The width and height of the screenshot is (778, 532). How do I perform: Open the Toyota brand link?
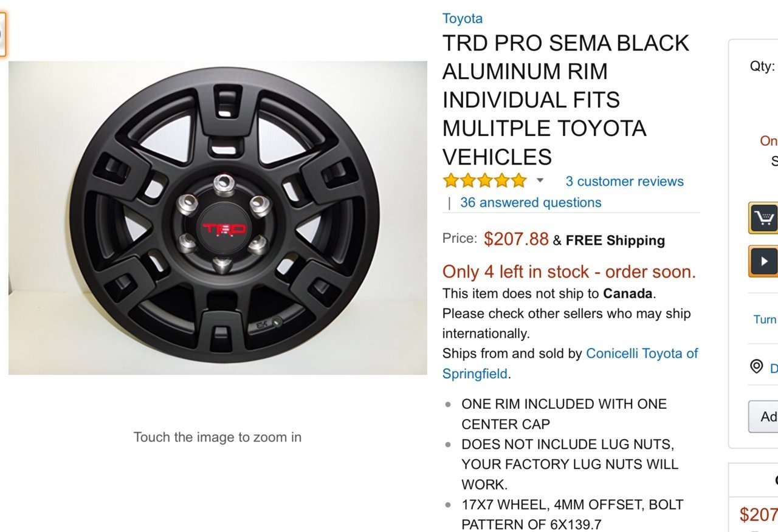tap(462, 18)
